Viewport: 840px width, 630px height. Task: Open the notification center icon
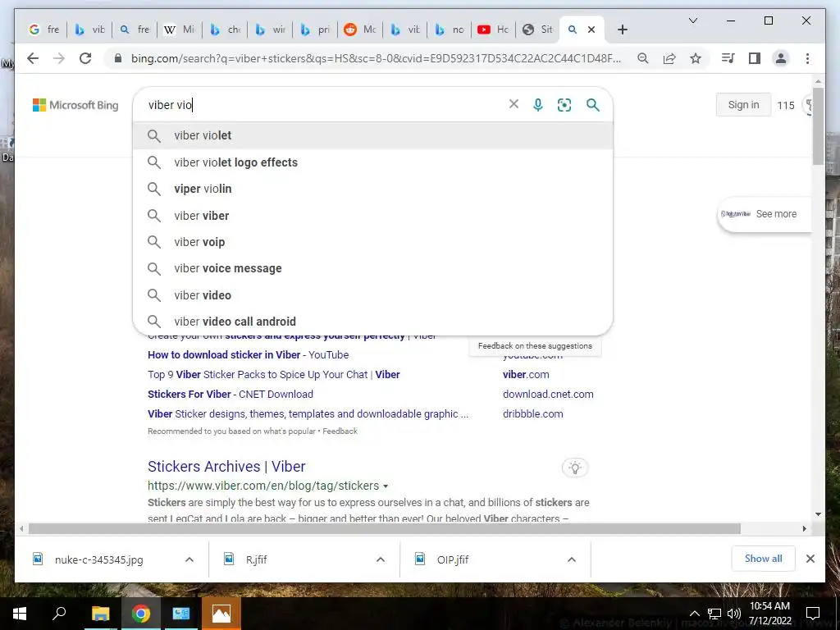pyautogui.click(x=813, y=614)
